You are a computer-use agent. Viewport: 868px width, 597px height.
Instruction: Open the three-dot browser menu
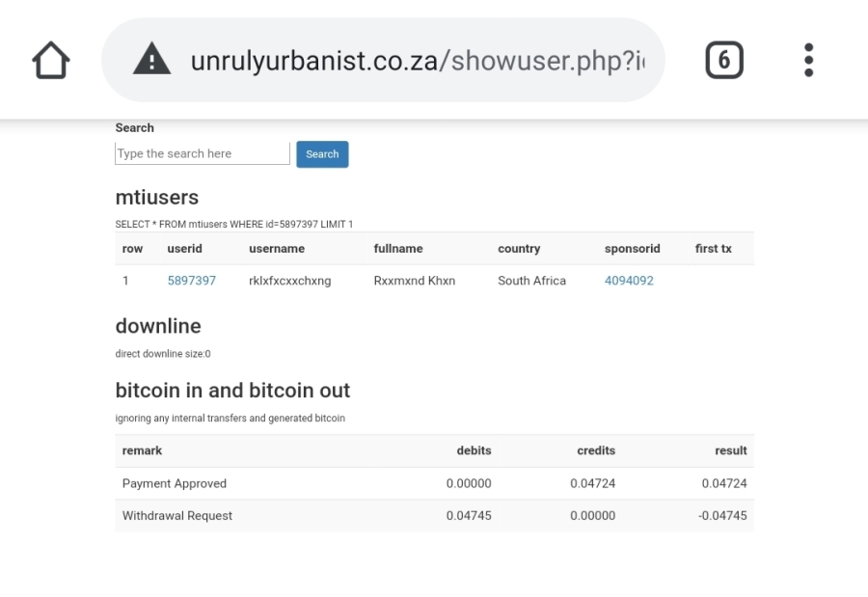click(x=808, y=61)
